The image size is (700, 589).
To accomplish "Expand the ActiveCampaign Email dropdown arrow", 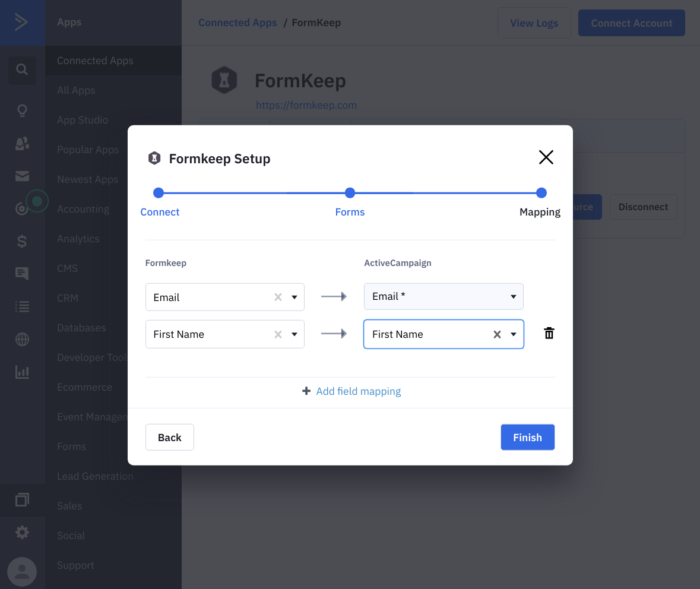I will point(514,296).
